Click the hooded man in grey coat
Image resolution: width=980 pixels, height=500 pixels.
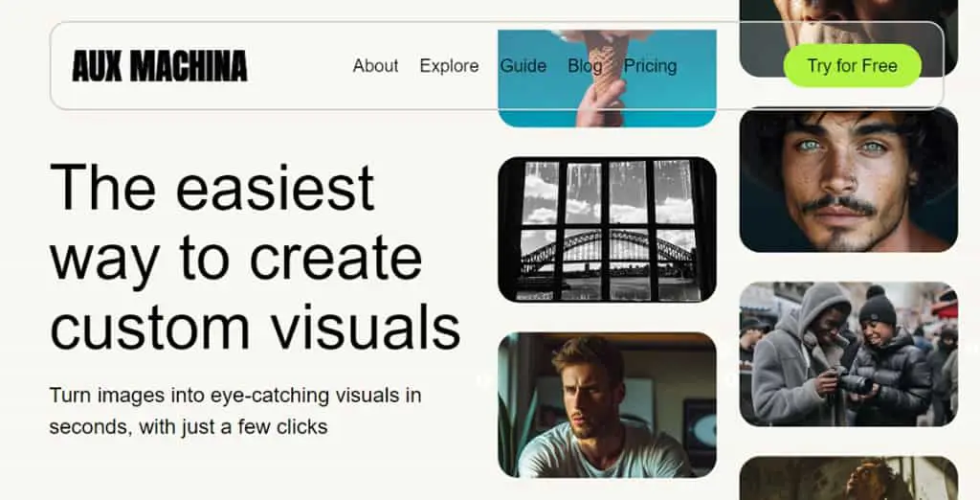pyautogui.click(x=793, y=356)
